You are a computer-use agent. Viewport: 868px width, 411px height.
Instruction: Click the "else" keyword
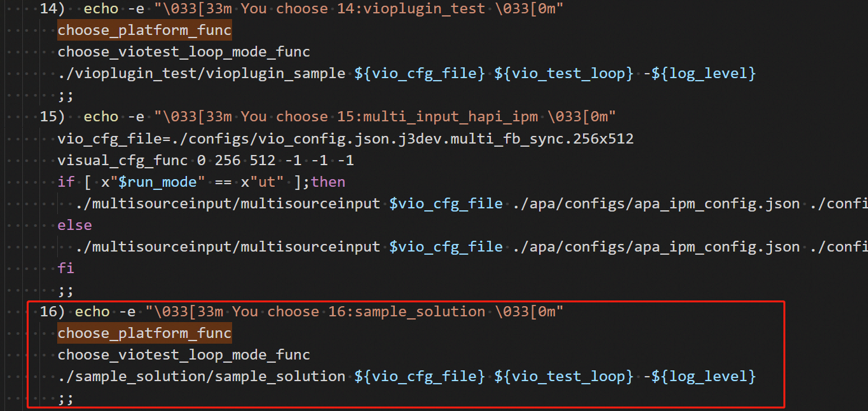[x=74, y=225]
